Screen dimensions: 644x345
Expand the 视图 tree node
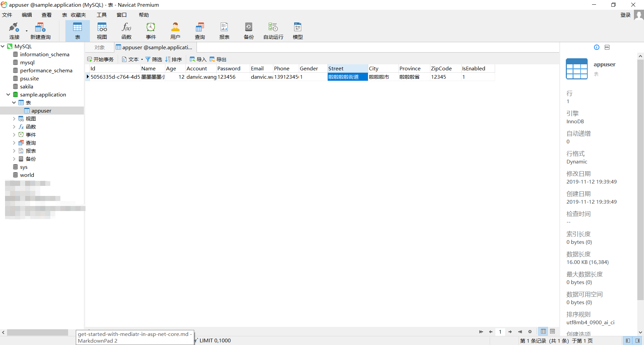coord(14,119)
